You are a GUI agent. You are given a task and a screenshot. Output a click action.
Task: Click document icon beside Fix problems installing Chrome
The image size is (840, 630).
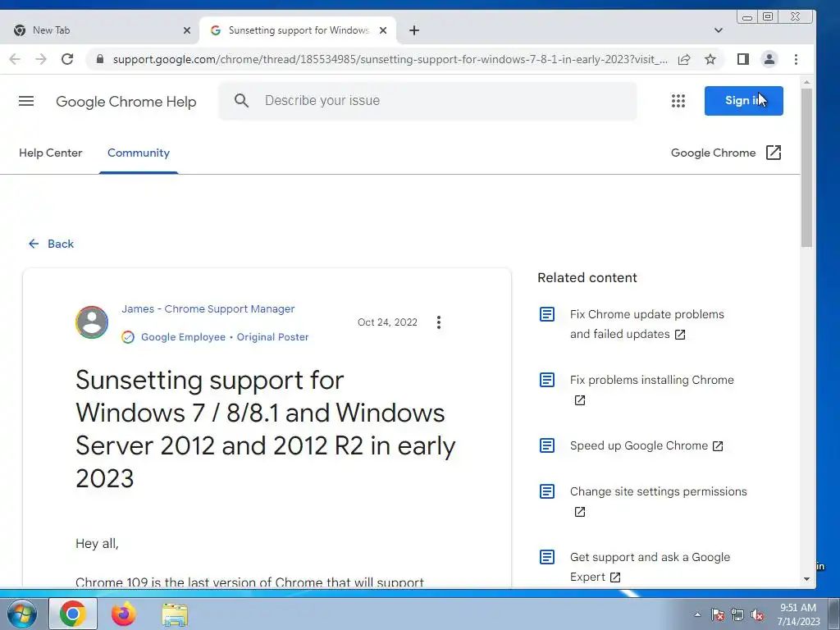coord(547,380)
